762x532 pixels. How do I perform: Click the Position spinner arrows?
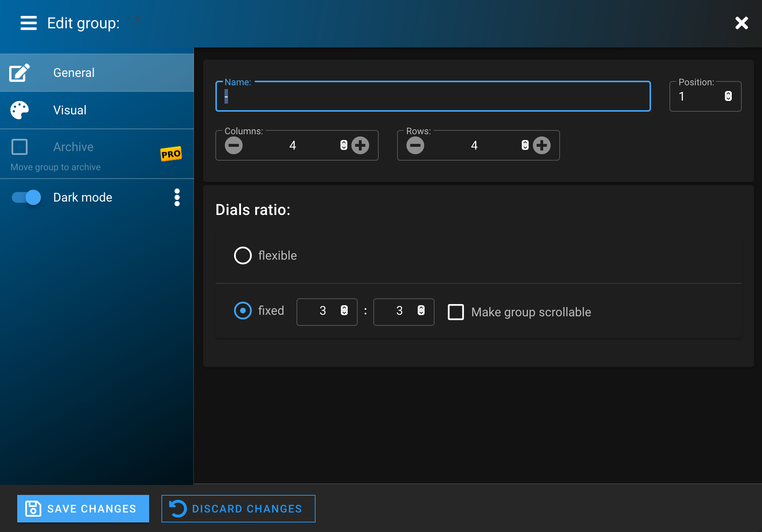point(728,96)
